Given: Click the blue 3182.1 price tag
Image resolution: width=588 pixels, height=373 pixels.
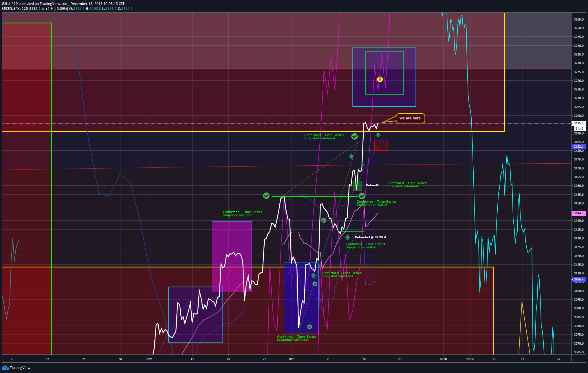Looking at the screenshot, I should tap(579, 147).
